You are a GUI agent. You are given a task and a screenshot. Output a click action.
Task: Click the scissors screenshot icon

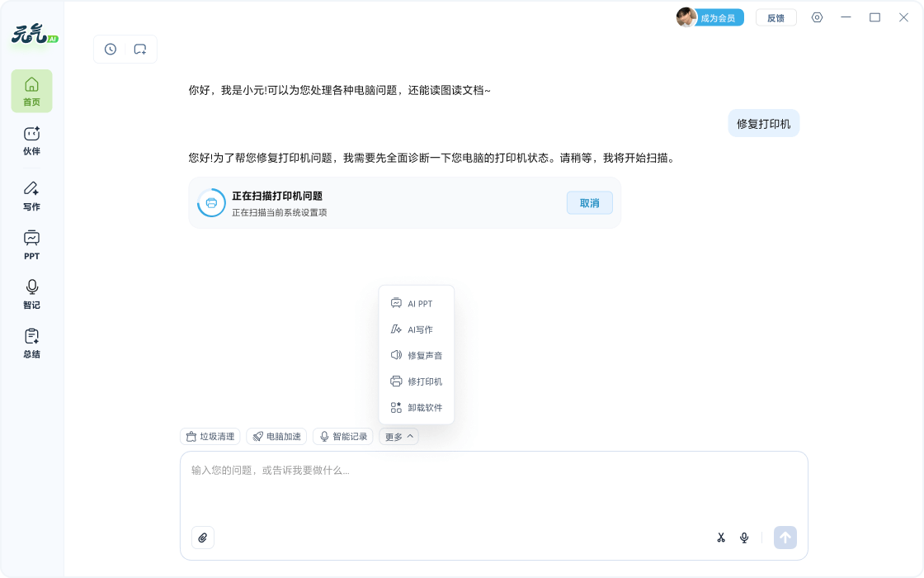click(x=721, y=538)
